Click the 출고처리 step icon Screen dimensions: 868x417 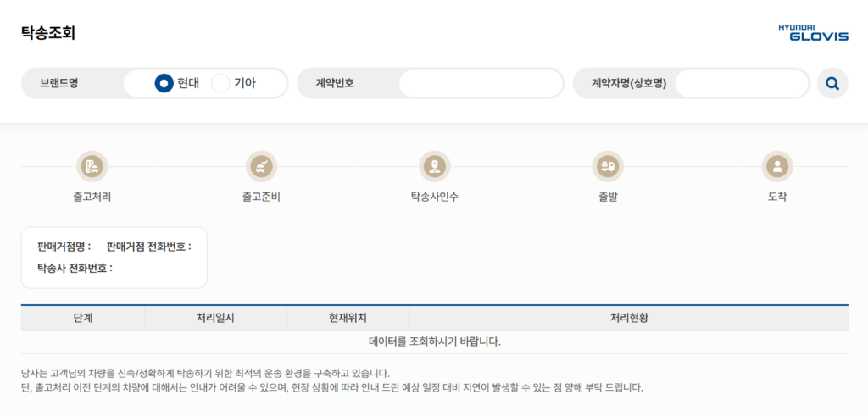(92, 166)
